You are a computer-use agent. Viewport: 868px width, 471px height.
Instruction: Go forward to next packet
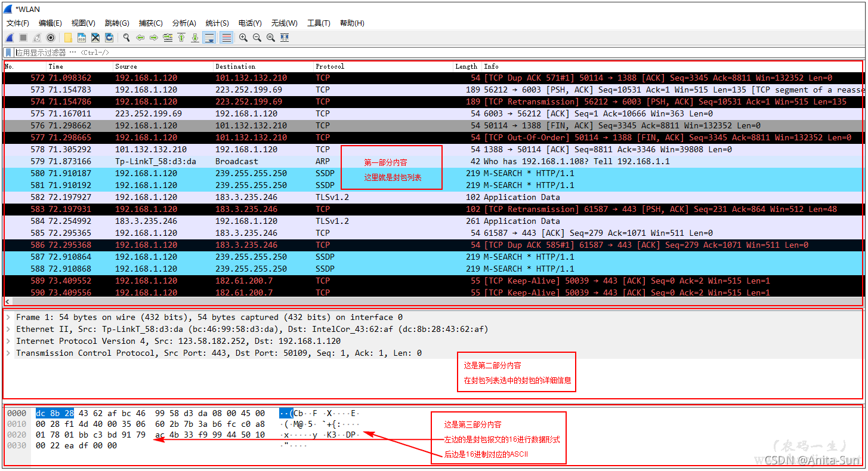point(154,38)
